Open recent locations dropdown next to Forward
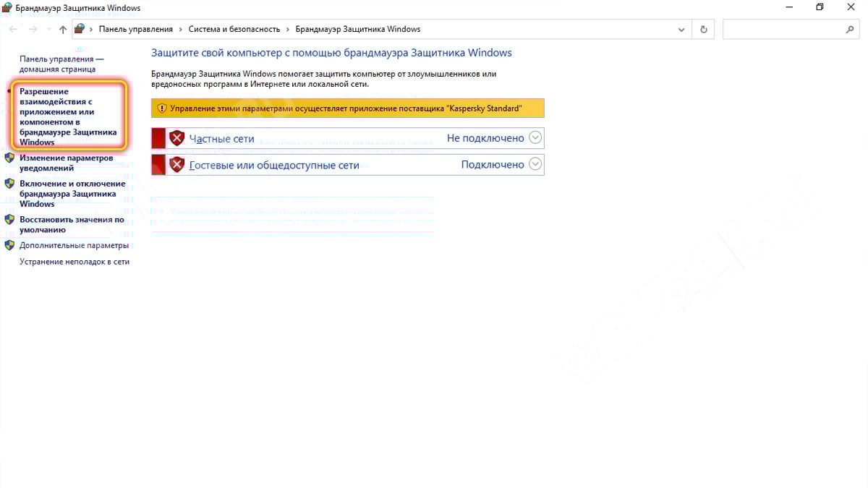This screenshot has height=488, width=868. 48,30
